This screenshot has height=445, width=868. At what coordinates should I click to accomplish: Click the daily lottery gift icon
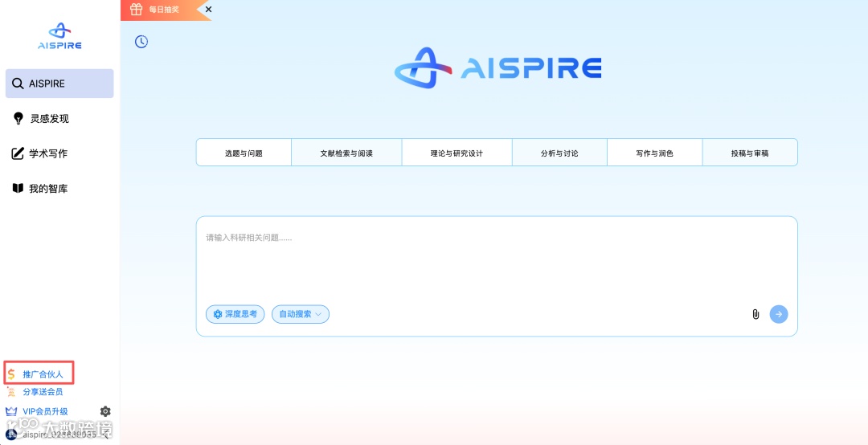click(136, 10)
